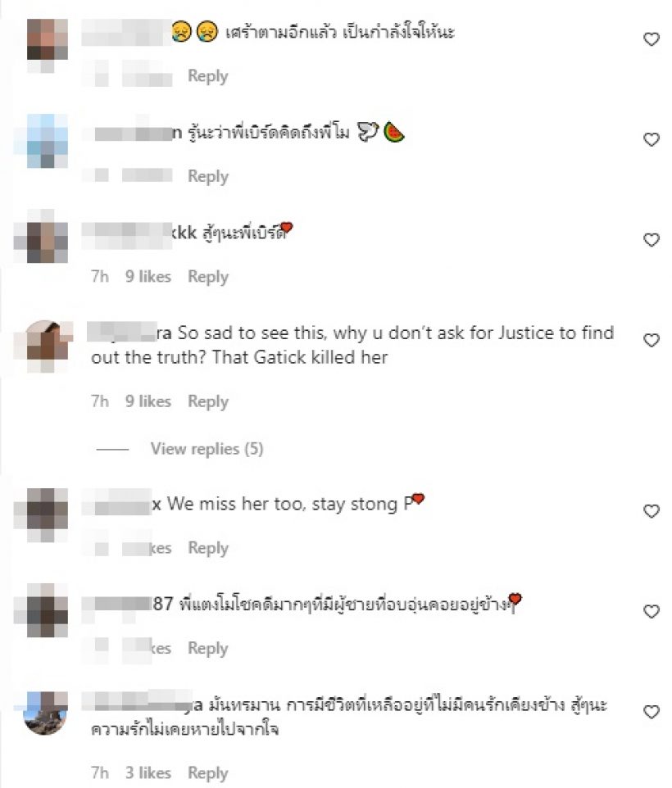Open 9 likes under the 'Justice' comment

coord(148,401)
